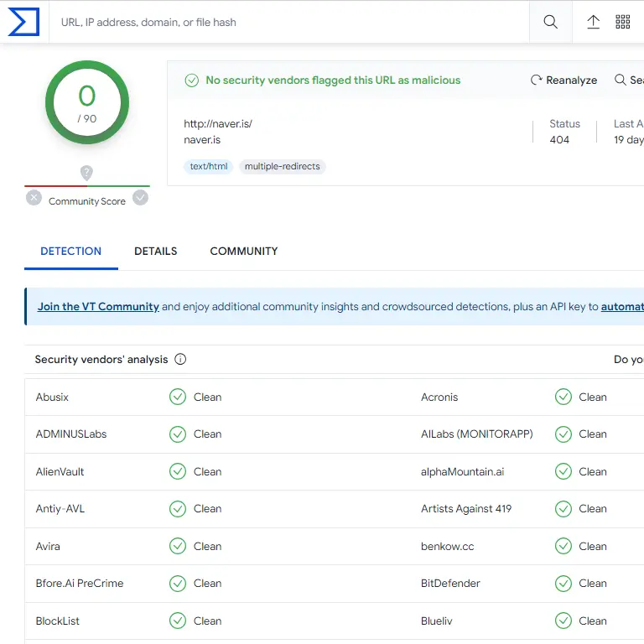This screenshot has width=644, height=644.
Task: Focus the URL, IP address, domain search field
Action: point(288,22)
